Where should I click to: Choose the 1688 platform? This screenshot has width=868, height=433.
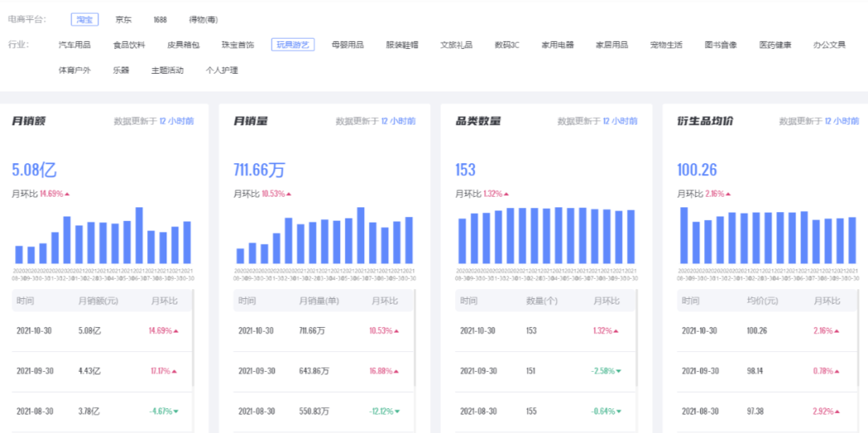coord(161,20)
